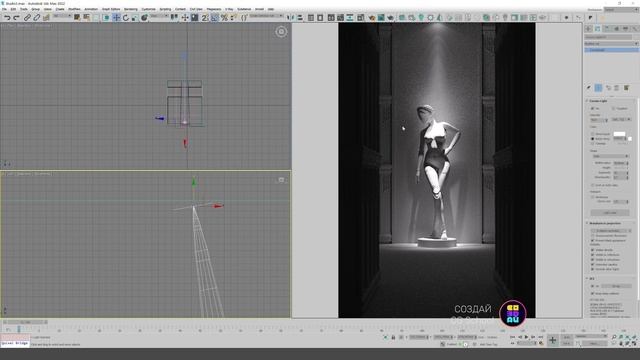Select CoronaLight in the modifier stack
Image resolution: width=640 pixels, height=360 pixels.
pos(611,50)
